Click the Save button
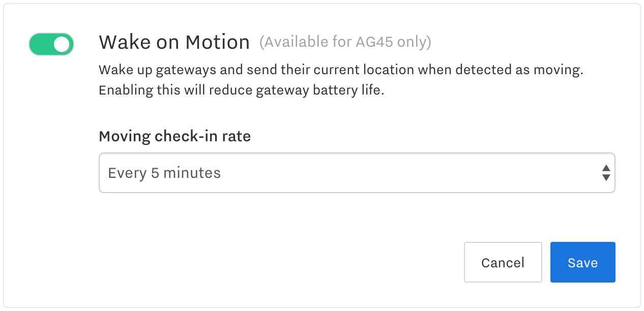Image resolution: width=644 pixels, height=311 pixels. point(582,262)
